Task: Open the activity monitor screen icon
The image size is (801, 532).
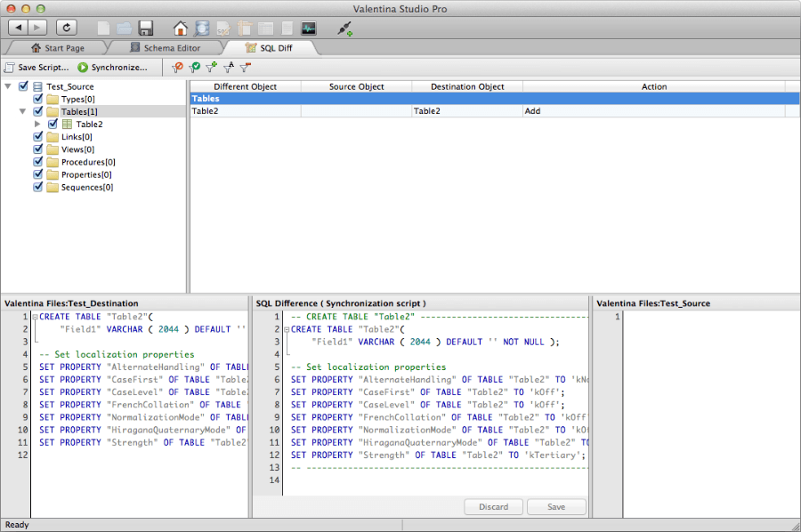Action: (x=309, y=28)
